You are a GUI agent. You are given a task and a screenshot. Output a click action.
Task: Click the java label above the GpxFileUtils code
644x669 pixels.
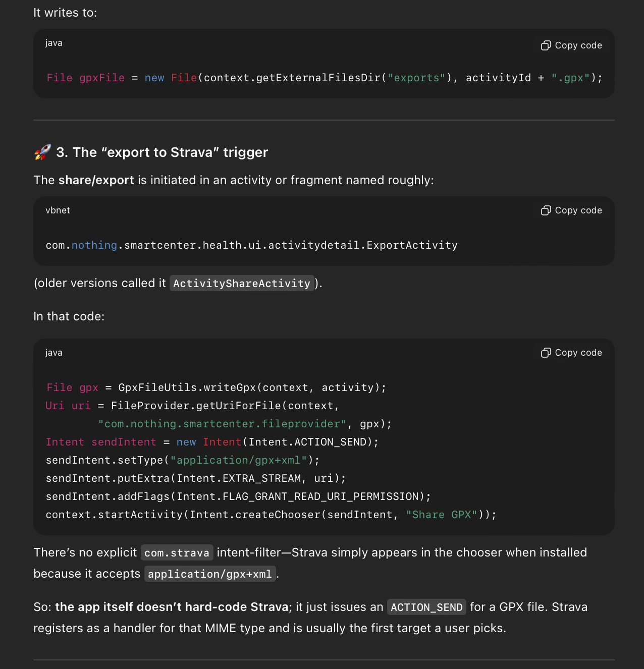tap(54, 353)
